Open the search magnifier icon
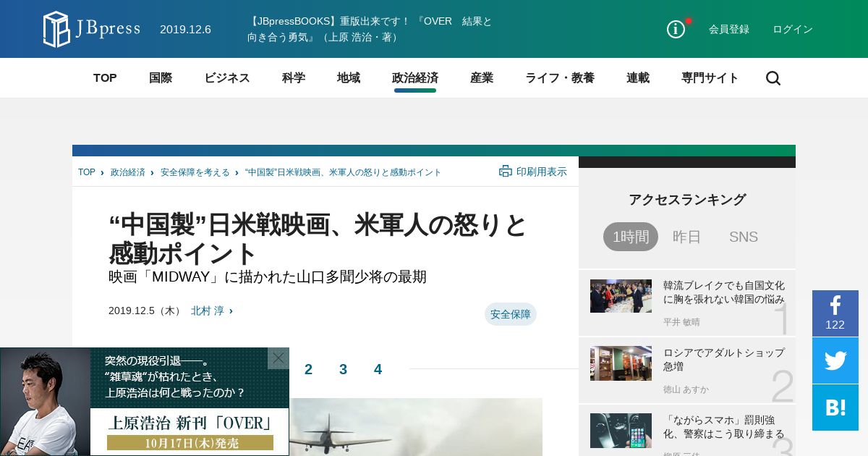Screen dimensions: 868x456 click(x=773, y=78)
